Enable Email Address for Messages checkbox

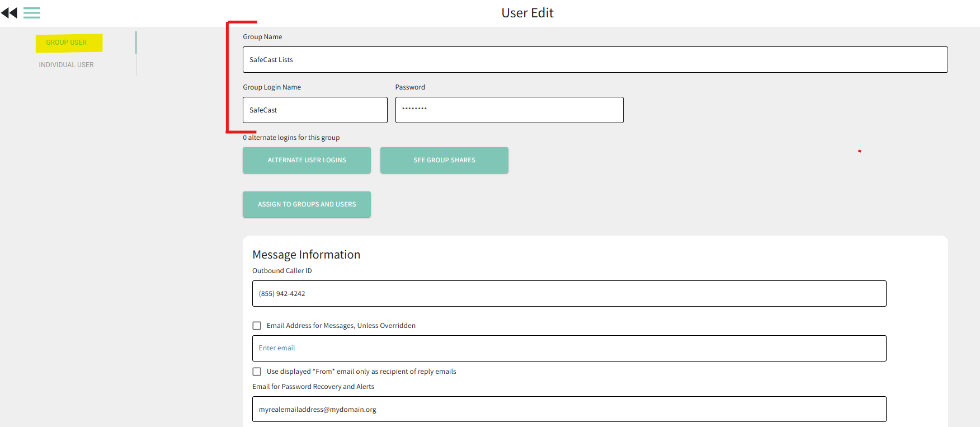point(257,326)
